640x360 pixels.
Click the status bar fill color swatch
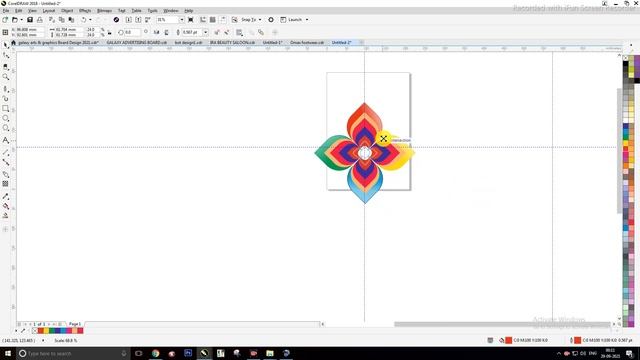pyautogui.click(x=509, y=340)
